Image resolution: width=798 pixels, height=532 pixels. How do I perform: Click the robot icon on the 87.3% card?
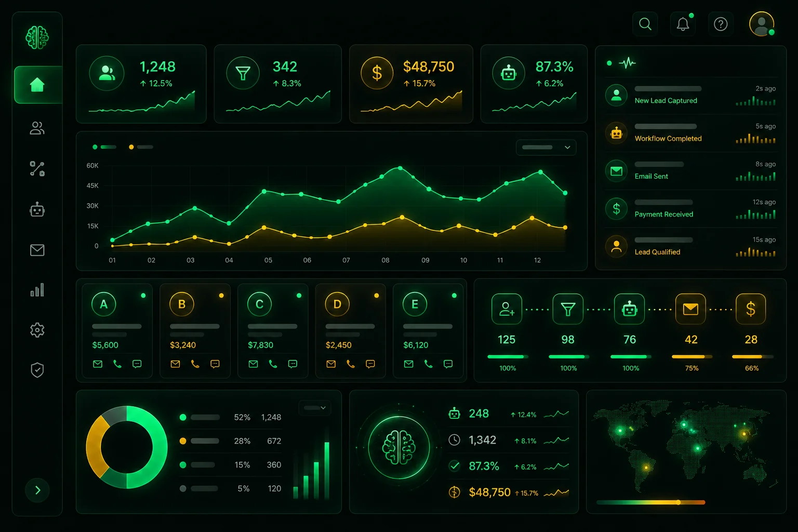tap(509, 73)
